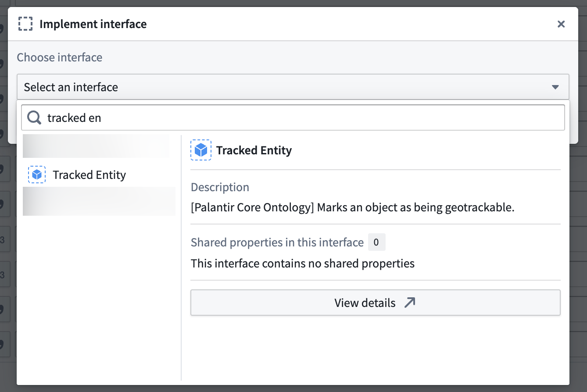Viewport: 587px width, 392px height.
Task: Open the Select an interface dropdown
Action: tap(293, 87)
